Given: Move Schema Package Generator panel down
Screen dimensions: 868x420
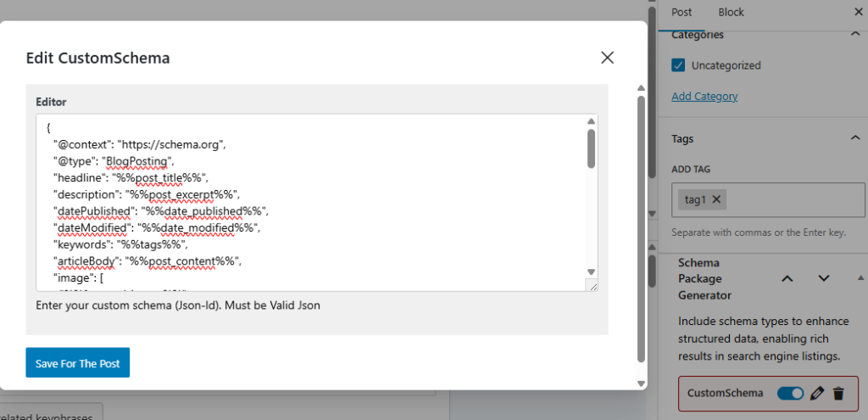Looking at the screenshot, I should click(x=823, y=278).
